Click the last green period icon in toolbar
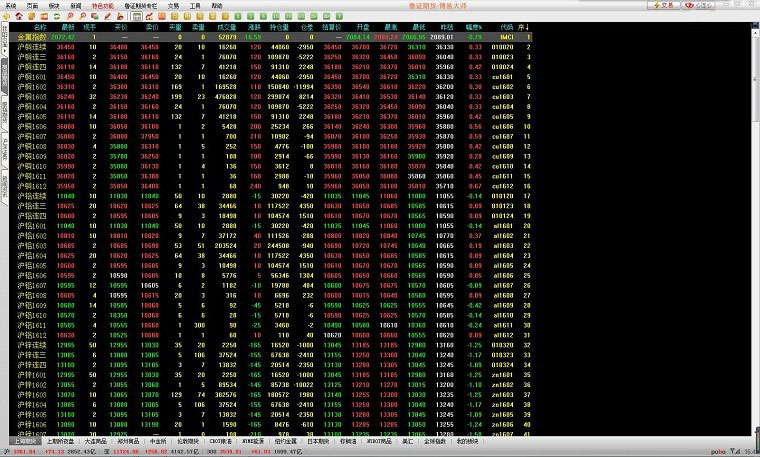The width and height of the screenshot is (760, 457). pyautogui.click(x=339, y=16)
